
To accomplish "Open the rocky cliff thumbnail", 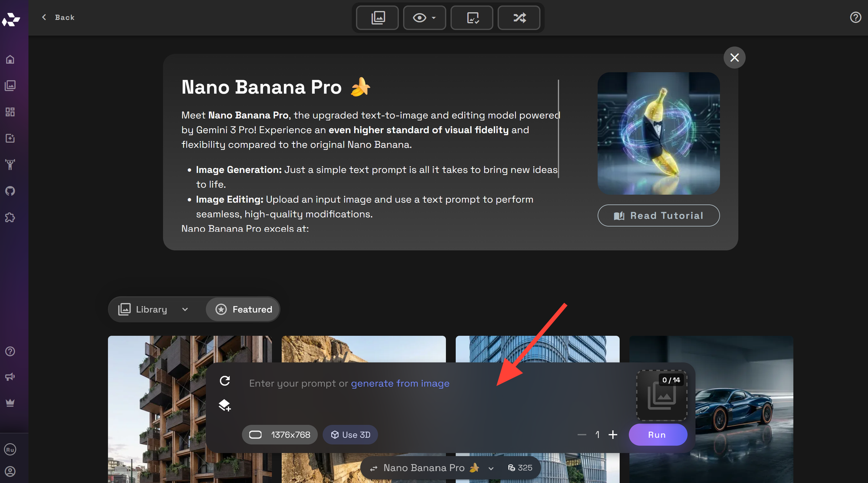I will click(364, 348).
